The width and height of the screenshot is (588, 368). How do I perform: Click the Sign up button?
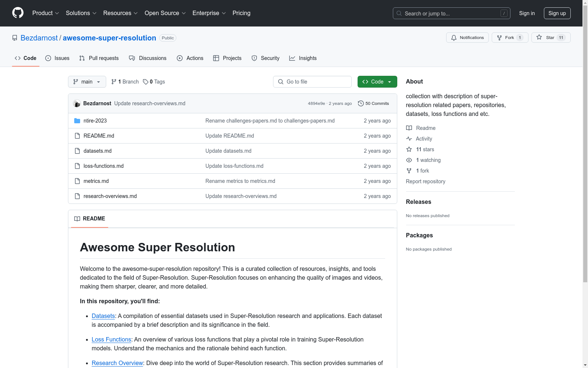tap(557, 13)
